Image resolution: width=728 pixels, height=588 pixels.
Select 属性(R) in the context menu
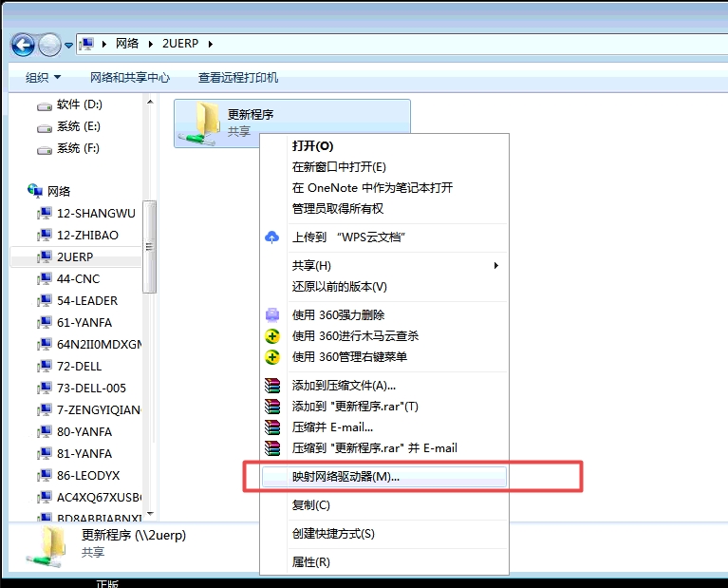[x=310, y=562]
